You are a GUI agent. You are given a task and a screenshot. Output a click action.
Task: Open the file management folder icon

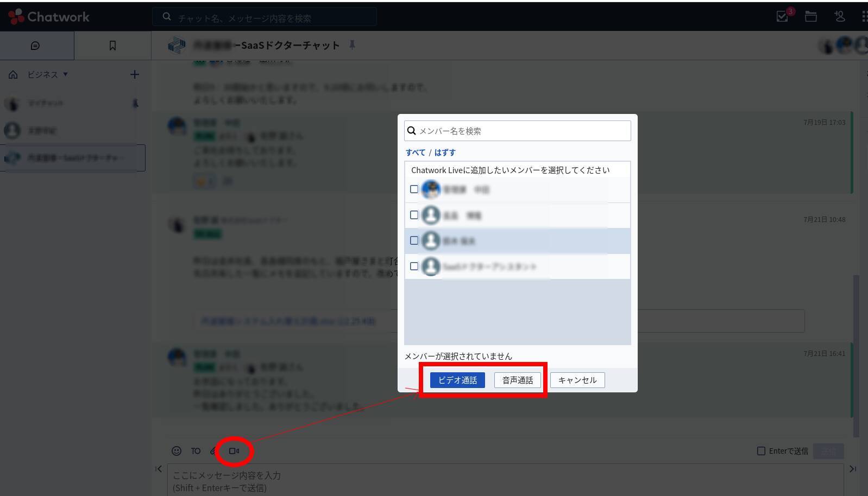pyautogui.click(x=811, y=16)
